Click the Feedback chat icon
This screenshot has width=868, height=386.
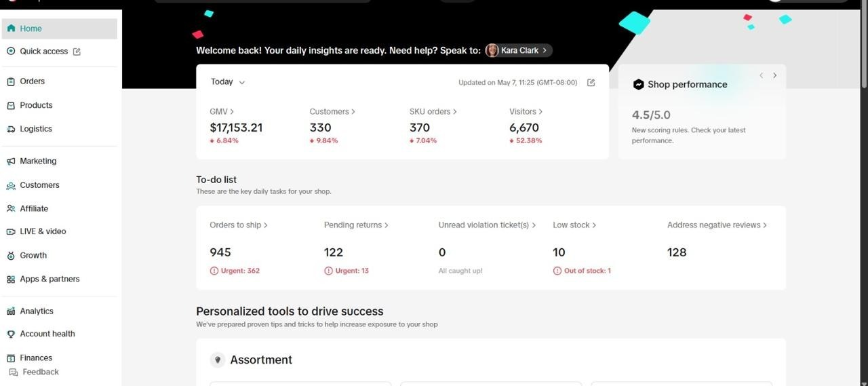[14, 372]
